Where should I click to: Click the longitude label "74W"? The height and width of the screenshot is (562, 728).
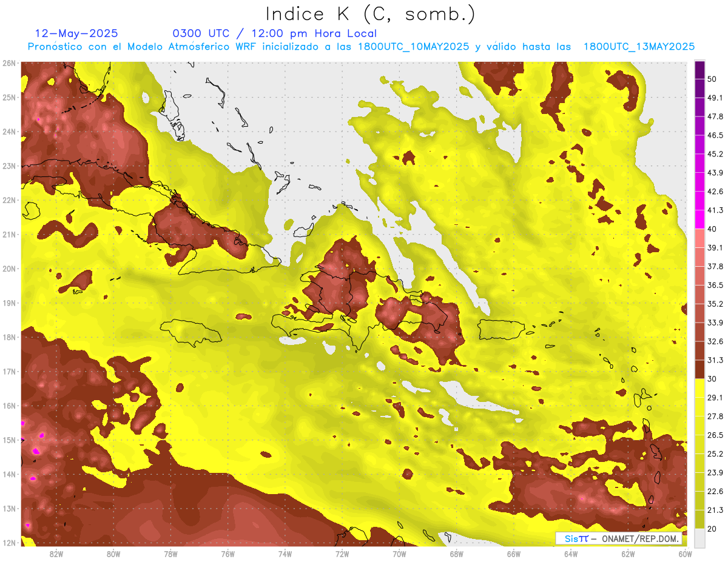[x=285, y=554]
